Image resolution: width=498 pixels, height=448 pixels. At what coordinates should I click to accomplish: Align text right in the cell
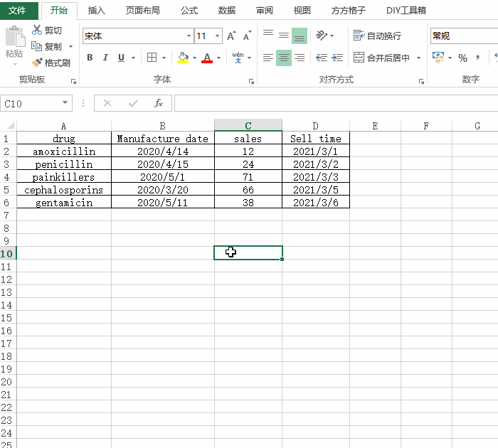tap(300, 58)
